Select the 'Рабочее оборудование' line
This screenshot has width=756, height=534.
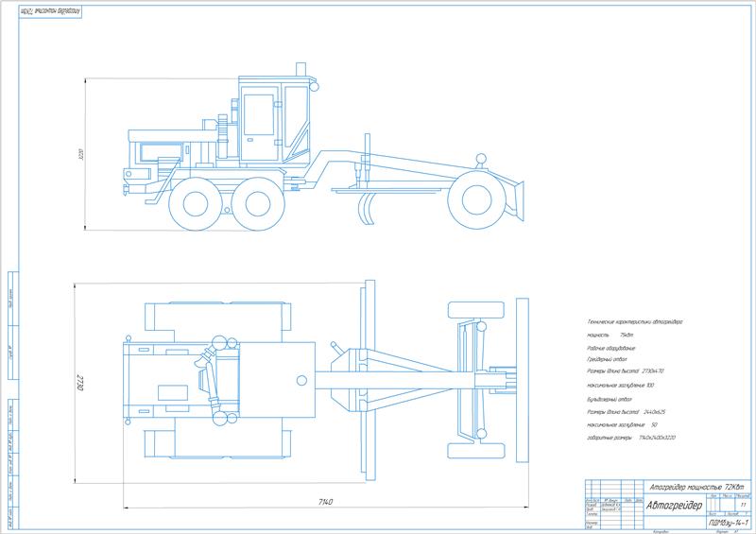(610, 348)
